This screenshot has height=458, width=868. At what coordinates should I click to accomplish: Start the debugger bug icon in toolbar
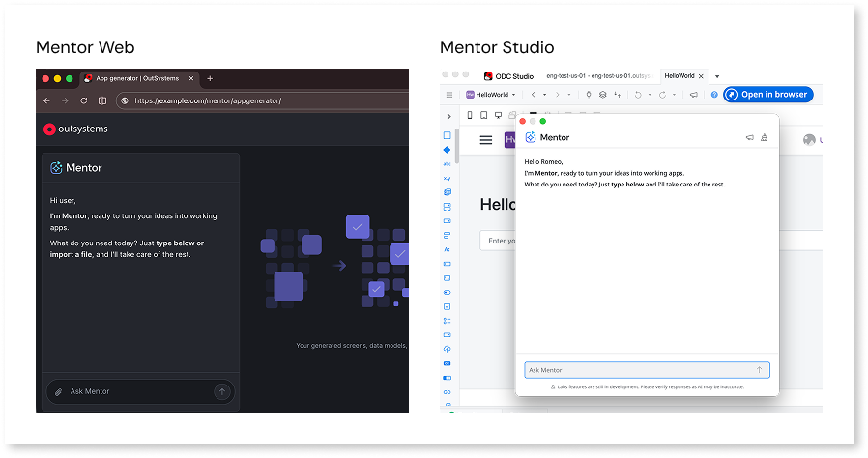coord(589,95)
